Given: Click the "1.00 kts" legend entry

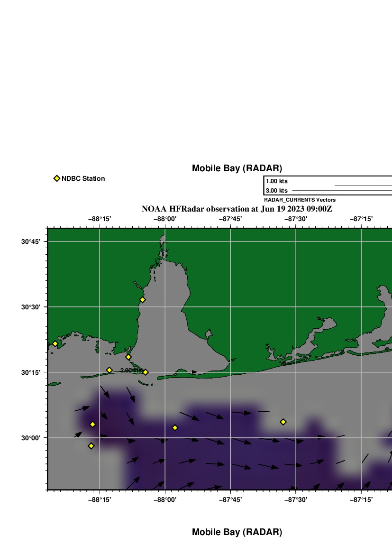Looking at the screenshot, I should pyautogui.click(x=277, y=181).
